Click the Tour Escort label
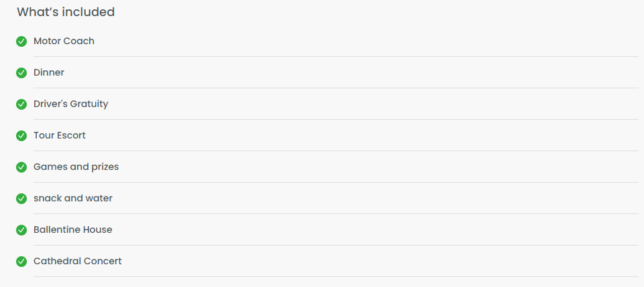The image size is (644, 287). 60,135
